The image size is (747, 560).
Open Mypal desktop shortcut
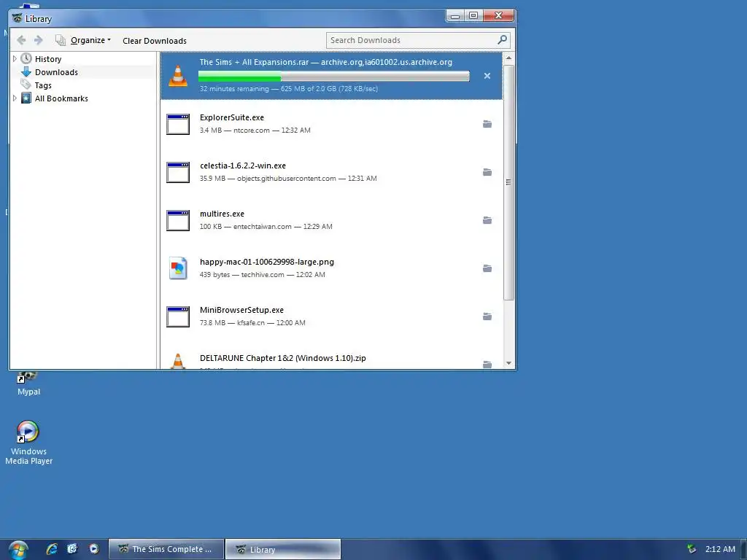[x=28, y=384]
